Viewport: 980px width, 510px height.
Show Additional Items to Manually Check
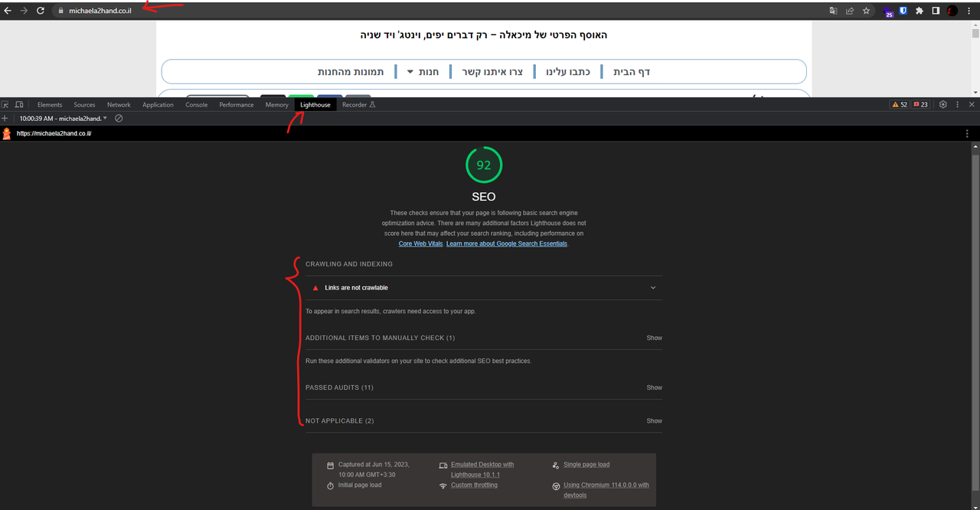(x=654, y=338)
